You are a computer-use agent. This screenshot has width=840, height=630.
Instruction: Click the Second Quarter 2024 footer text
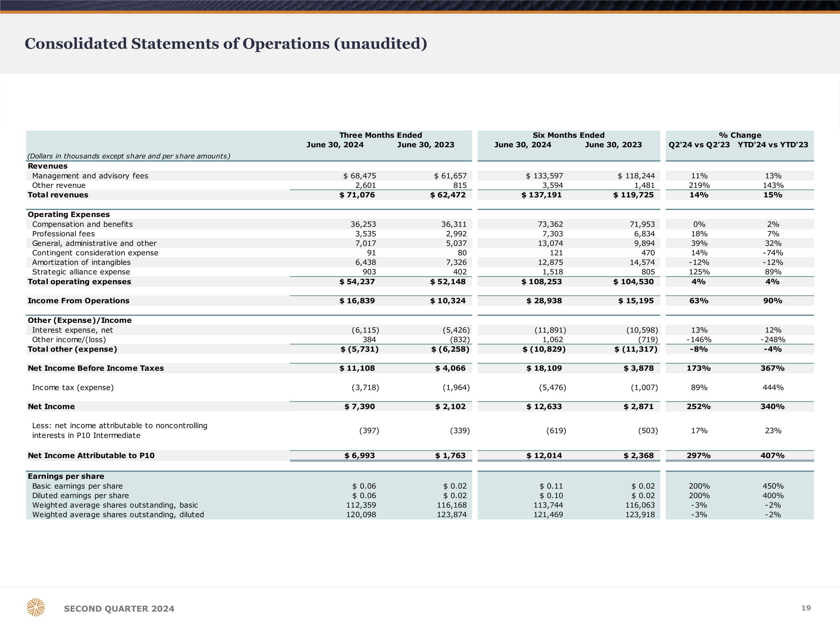click(x=119, y=609)
